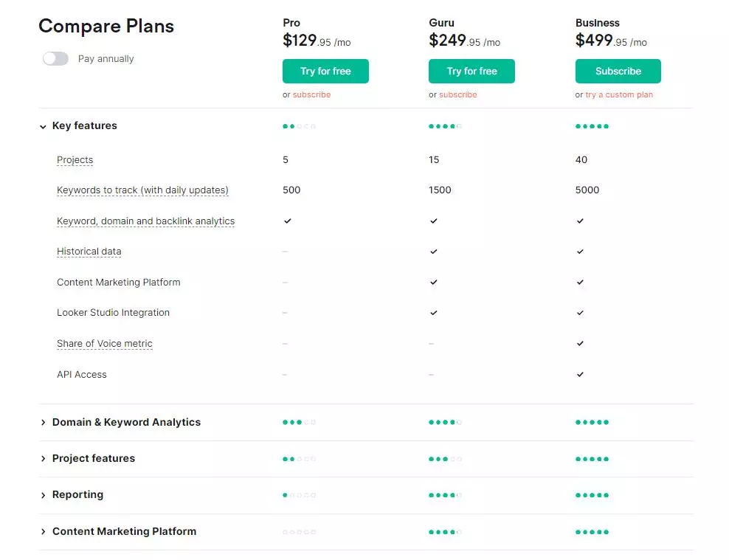Toggle the Pay annually switch
This screenshot has height=560, width=729.
(55, 58)
